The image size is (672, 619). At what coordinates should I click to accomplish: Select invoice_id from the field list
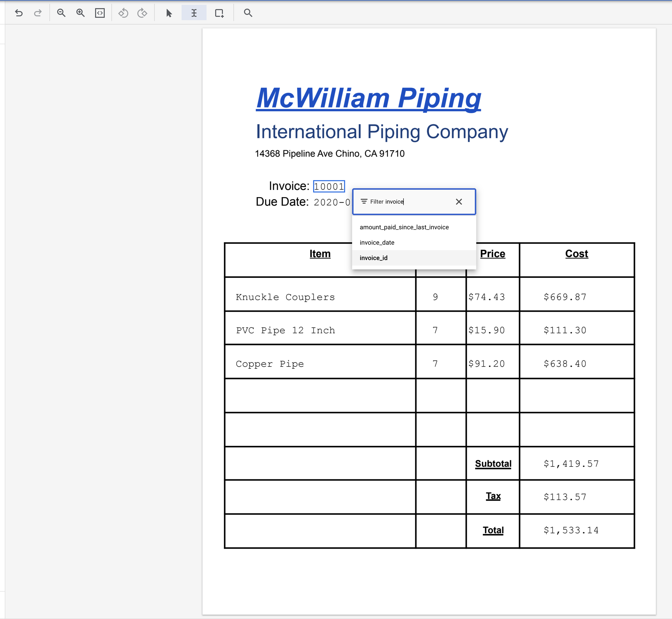point(373,258)
